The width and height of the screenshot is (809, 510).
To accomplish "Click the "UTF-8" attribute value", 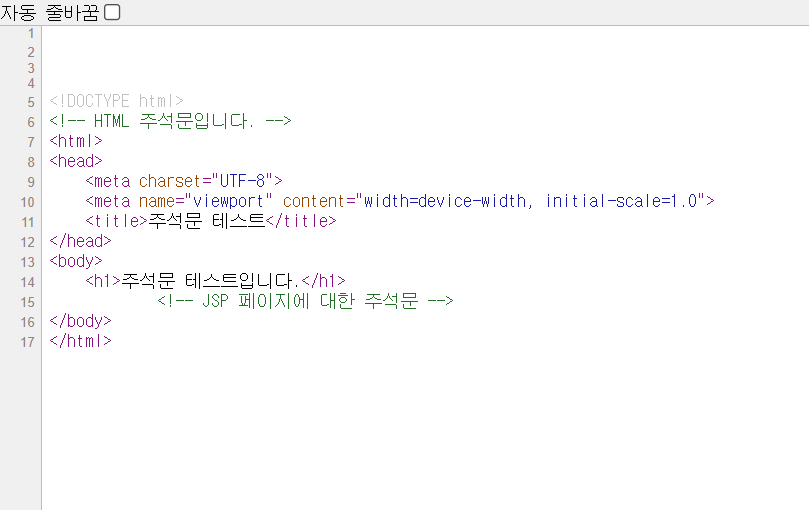I will pyautogui.click(x=242, y=181).
